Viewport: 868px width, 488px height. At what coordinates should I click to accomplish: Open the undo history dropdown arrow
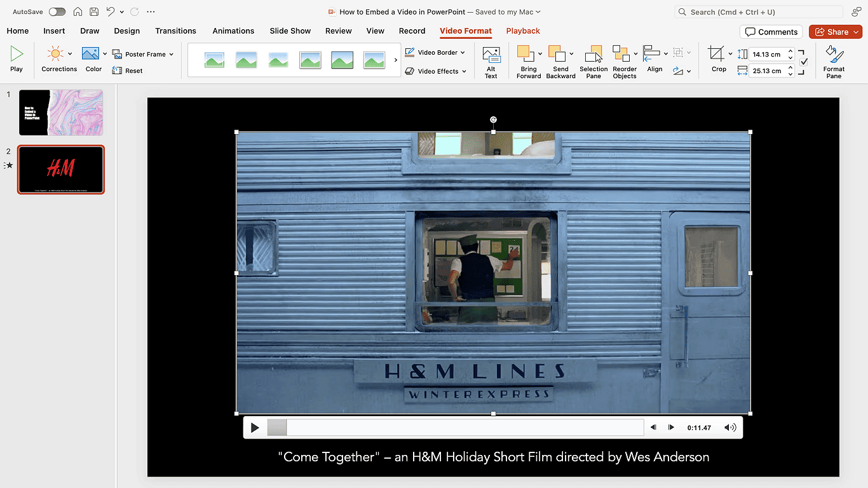click(x=121, y=11)
